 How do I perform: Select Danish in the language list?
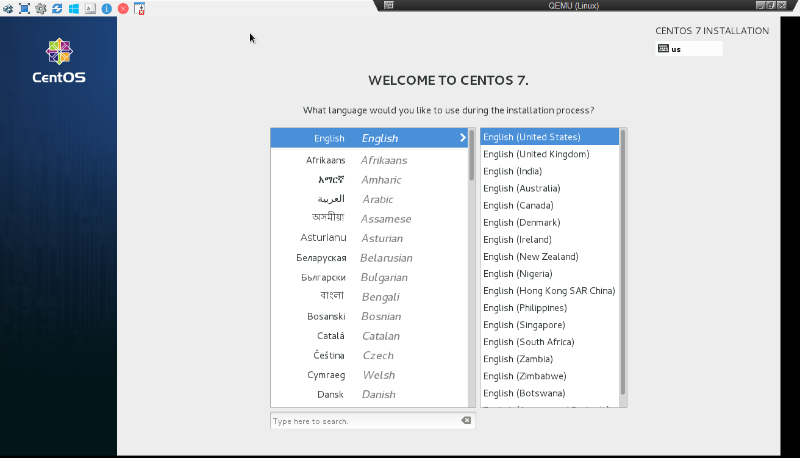tap(369, 394)
